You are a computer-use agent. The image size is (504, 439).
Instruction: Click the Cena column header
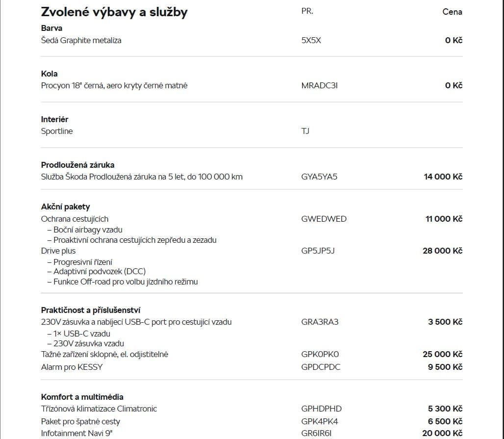(x=452, y=12)
